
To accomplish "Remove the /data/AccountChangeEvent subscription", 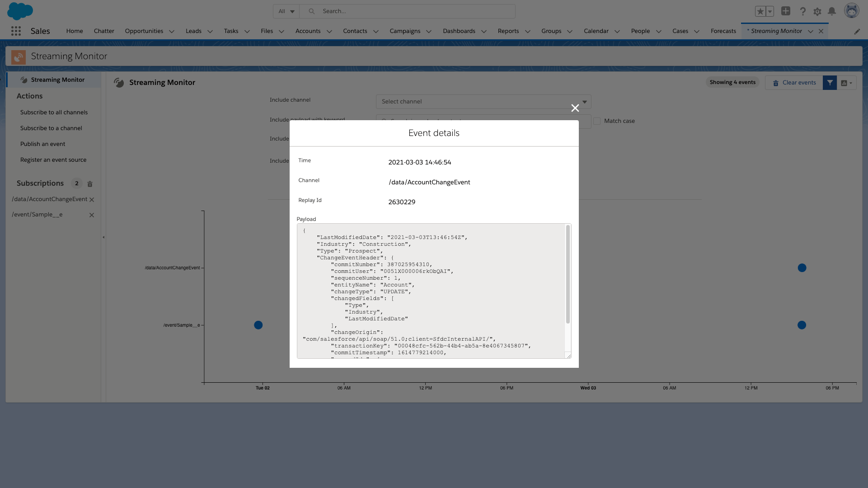I will click(92, 200).
